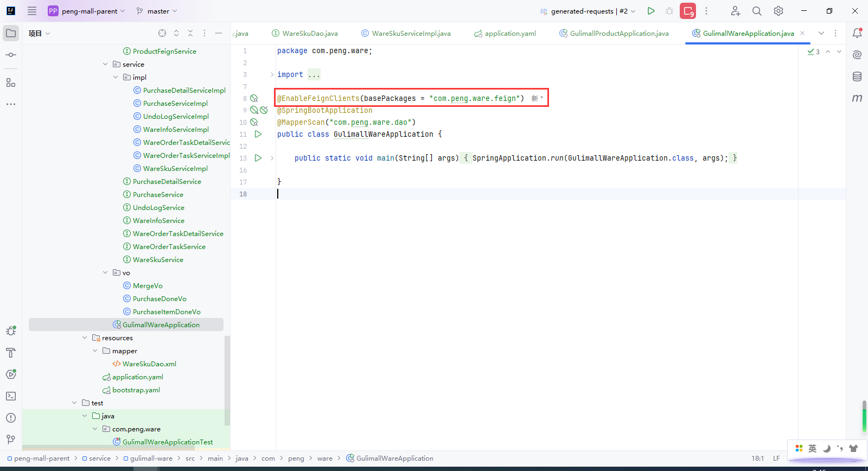Open the project view mode dropdown
The image size is (868, 471).
pyautogui.click(x=40, y=33)
